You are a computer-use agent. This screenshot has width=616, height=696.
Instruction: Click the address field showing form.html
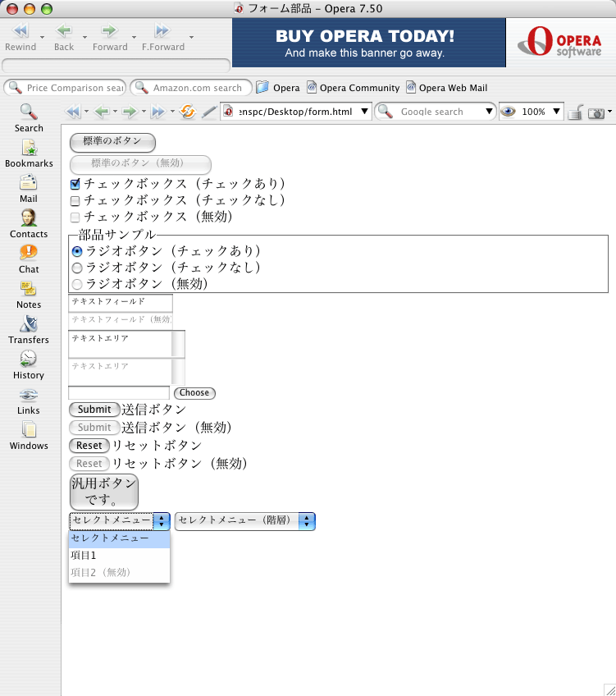pyautogui.click(x=296, y=112)
